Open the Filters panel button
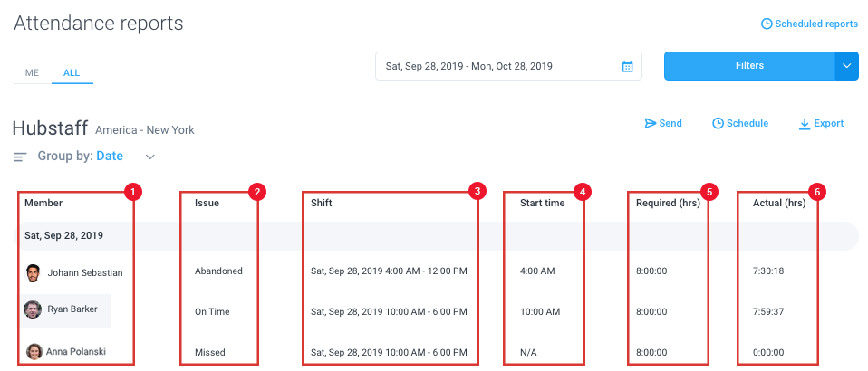 pos(749,66)
